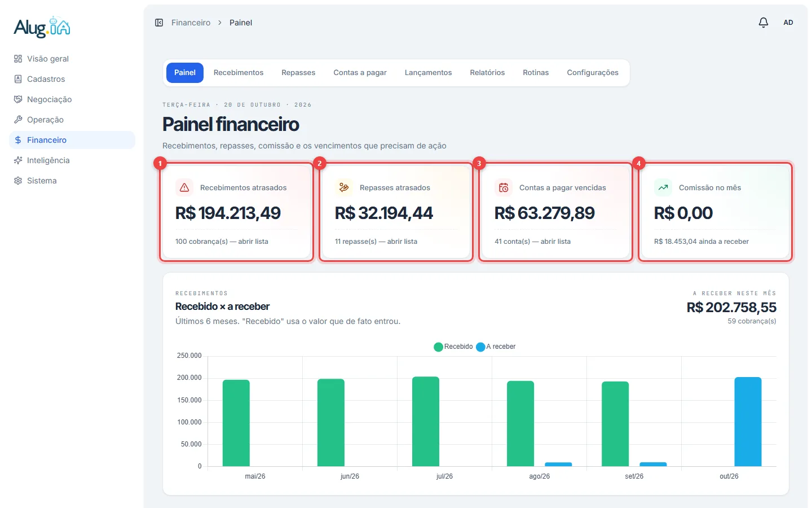Click the blue out/26 A receber bar
This screenshot has height=508, width=812.
pyautogui.click(x=748, y=422)
